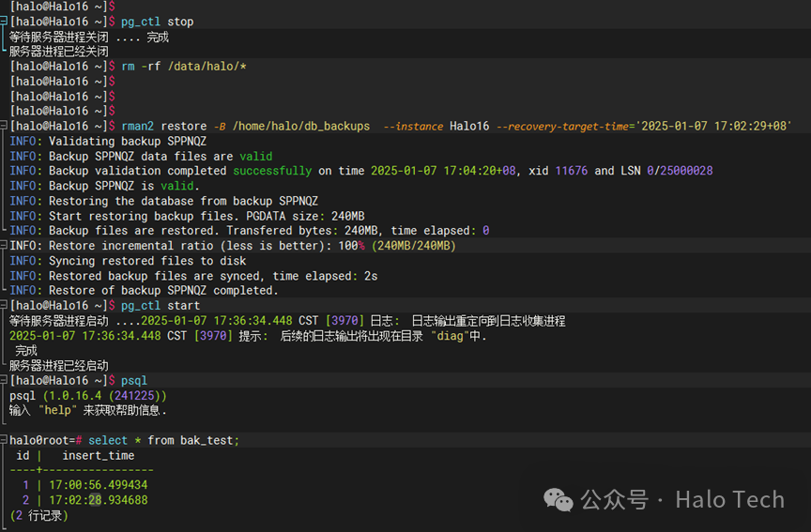Click the "(2 行记录)" row count
The width and height of the screenshot is (811, 532).
pos(38,515)
